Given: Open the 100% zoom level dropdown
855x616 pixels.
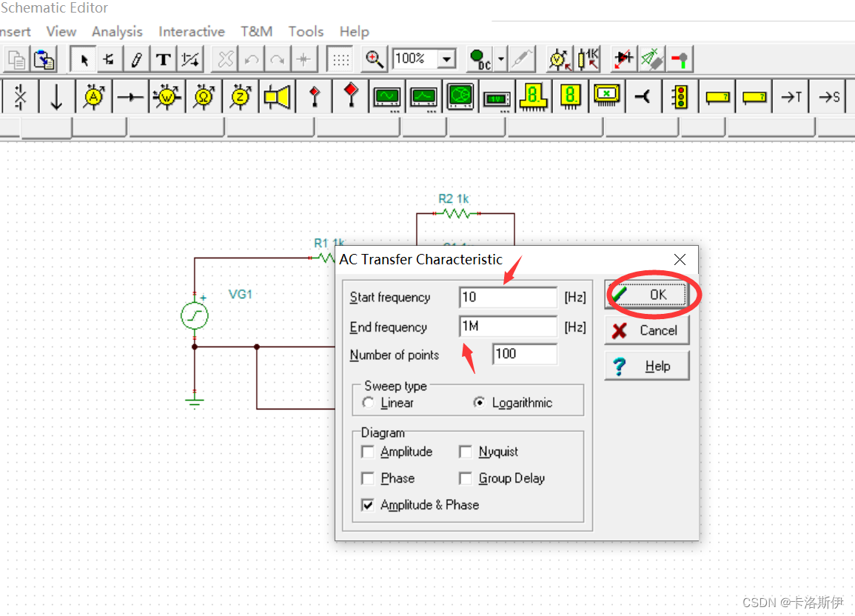Looking at the screenshot, I should (447, 58).
